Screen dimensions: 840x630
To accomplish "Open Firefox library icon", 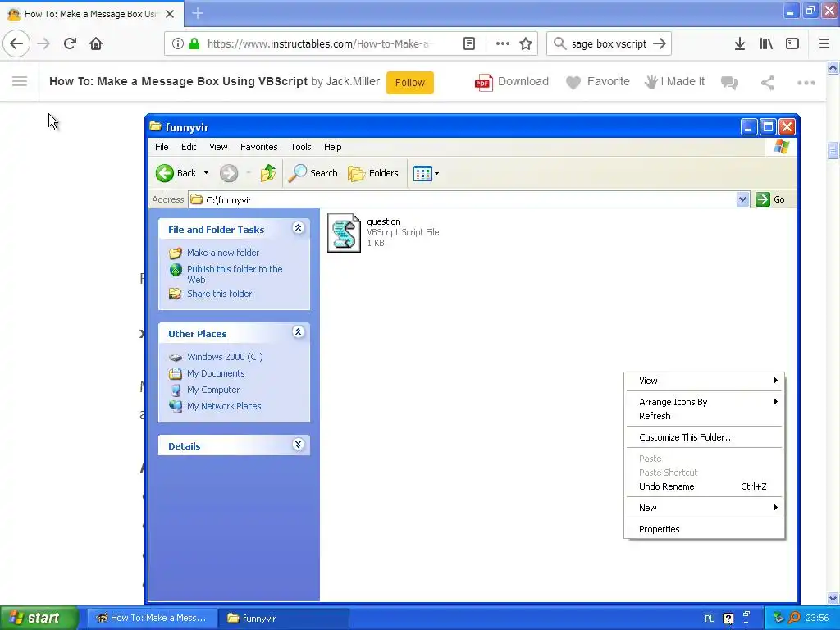I will click(x=766, y=43).
